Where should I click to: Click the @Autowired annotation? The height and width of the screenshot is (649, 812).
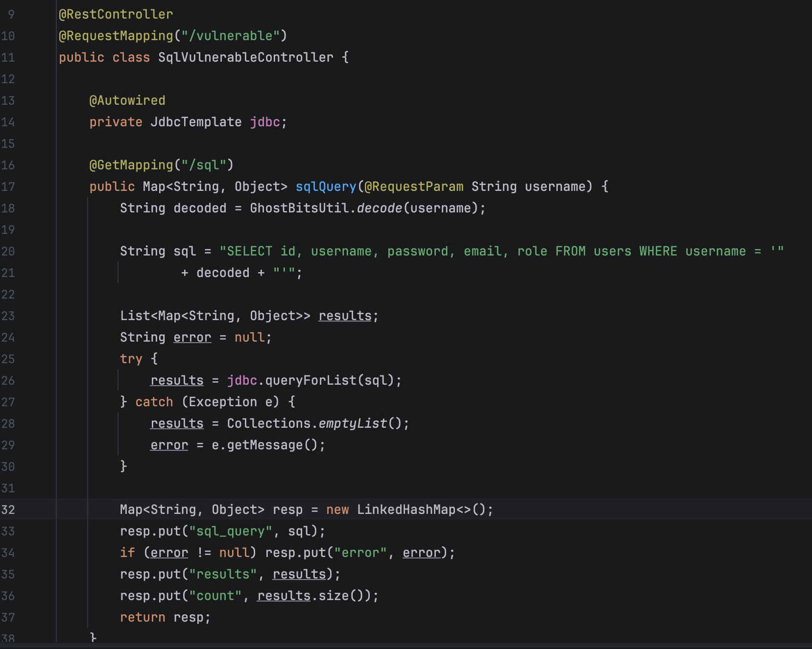pos(127,100)
